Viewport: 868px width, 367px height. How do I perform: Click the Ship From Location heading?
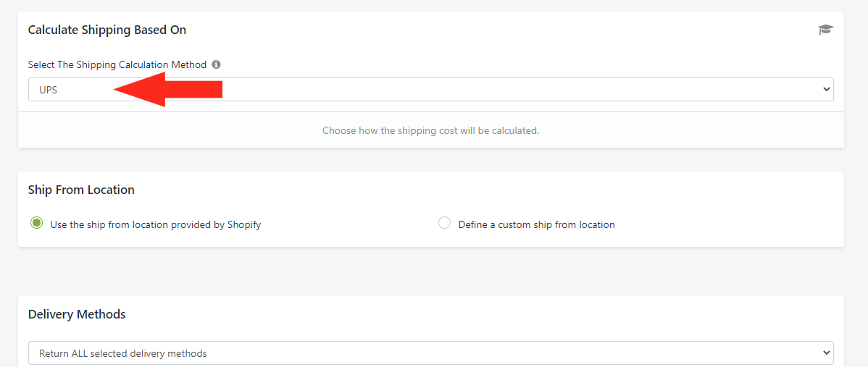pyautogui.click(x=81, y=190)
